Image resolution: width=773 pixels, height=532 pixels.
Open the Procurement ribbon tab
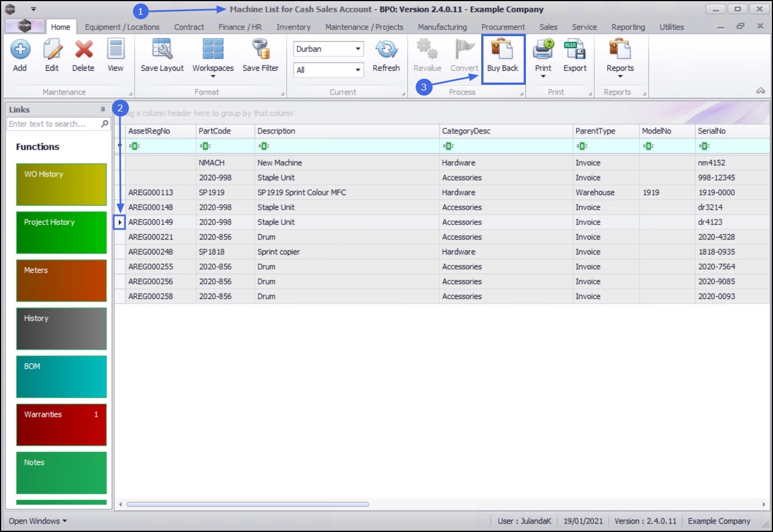503,27
